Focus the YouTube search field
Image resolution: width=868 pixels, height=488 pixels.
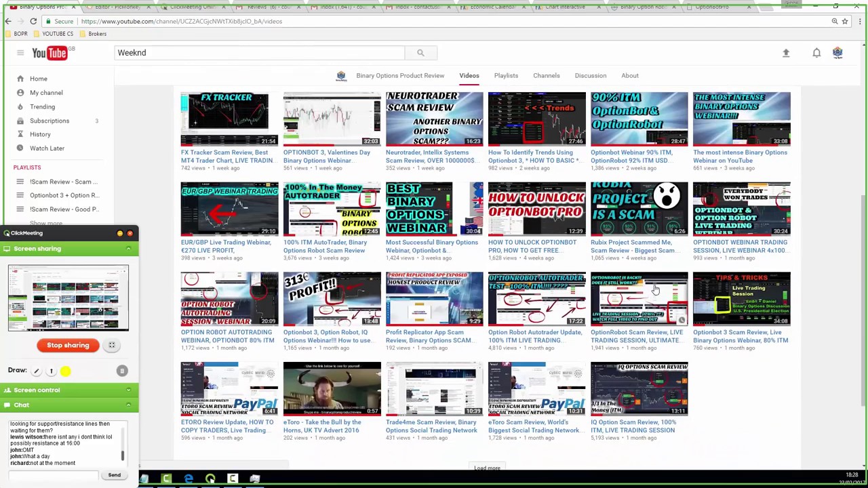point(260,53)
